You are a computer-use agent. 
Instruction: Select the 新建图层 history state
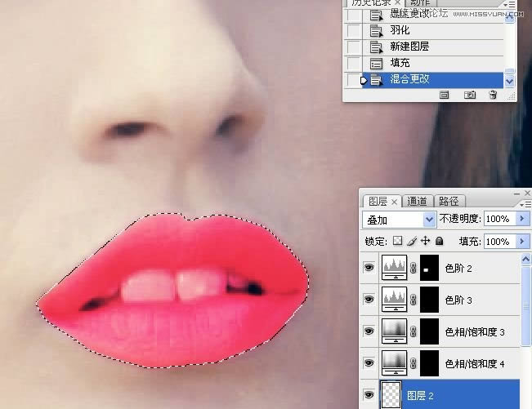[409, 47]
